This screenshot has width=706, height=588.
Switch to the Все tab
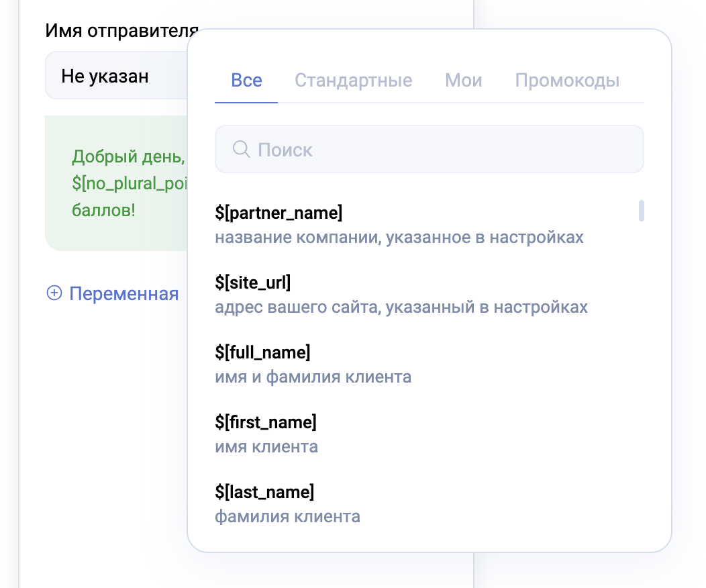[x=246, y=81]
